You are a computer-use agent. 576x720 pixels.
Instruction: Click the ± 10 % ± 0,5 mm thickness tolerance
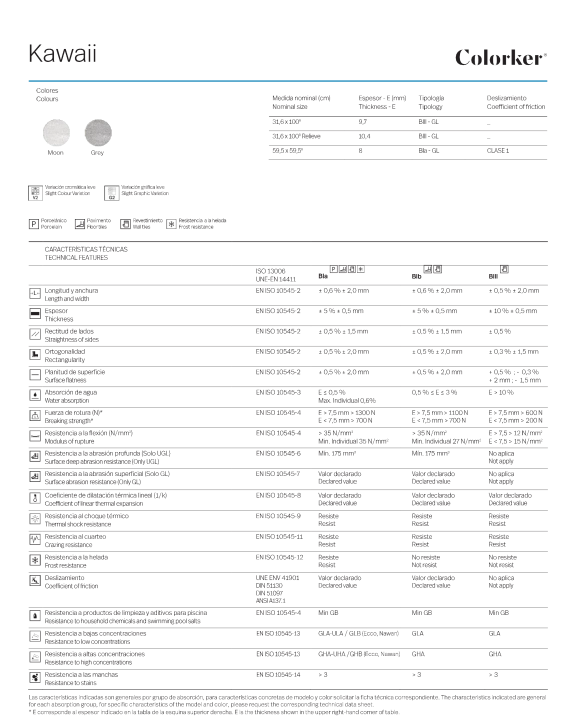tap(513, 311)
